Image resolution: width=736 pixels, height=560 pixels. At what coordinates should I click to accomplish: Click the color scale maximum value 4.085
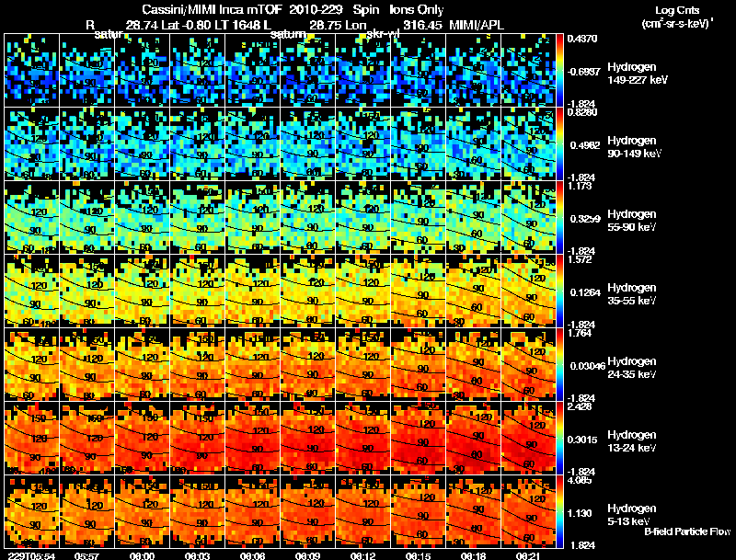(580, 480)
